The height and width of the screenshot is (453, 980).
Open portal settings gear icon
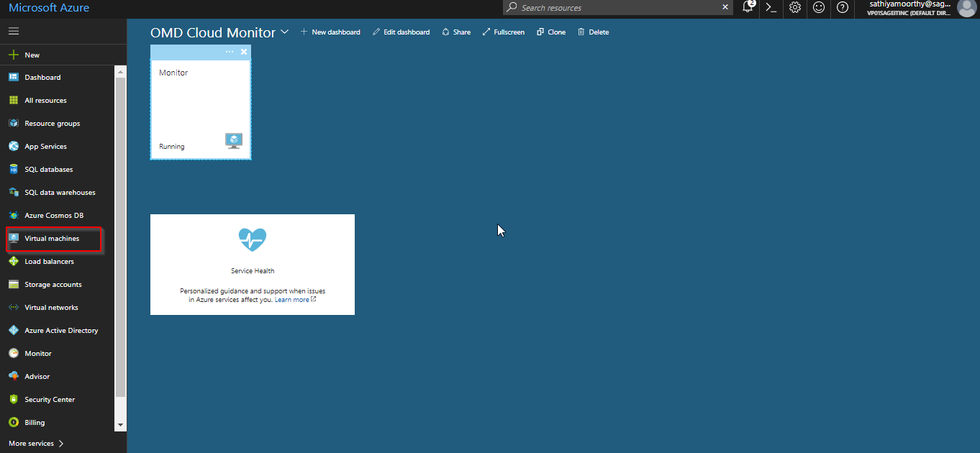point(795,8)
